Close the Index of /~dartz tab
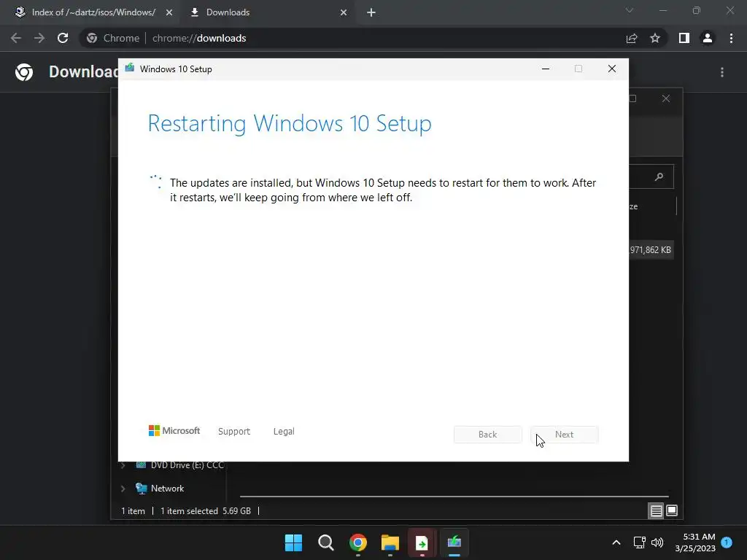 point(169,13)
